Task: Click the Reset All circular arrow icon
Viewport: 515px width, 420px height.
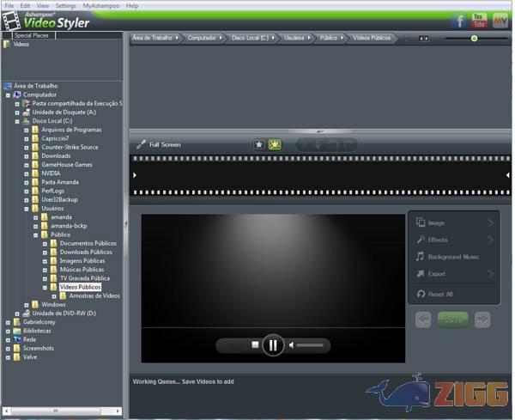Action: [x=421, y=294]
